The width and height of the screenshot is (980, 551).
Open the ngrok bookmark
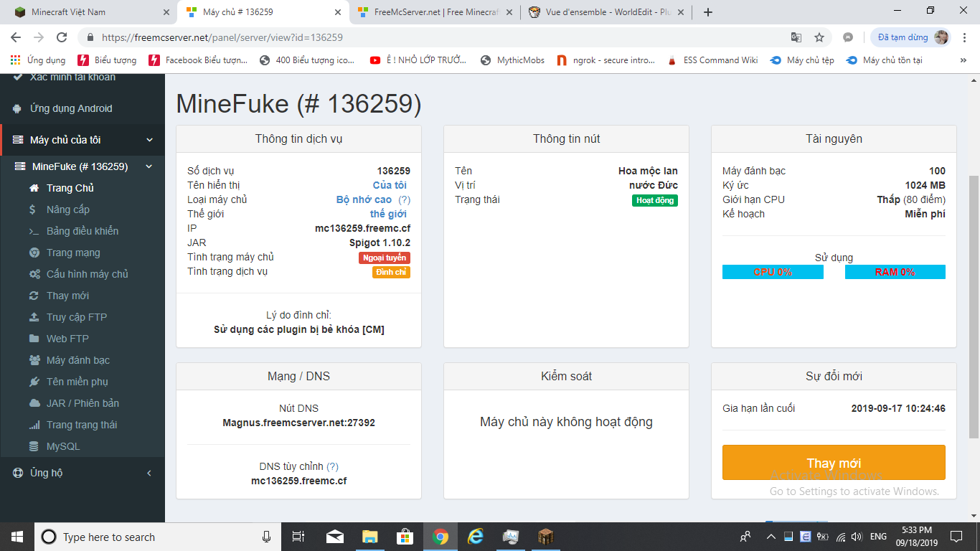click(606, 60)
